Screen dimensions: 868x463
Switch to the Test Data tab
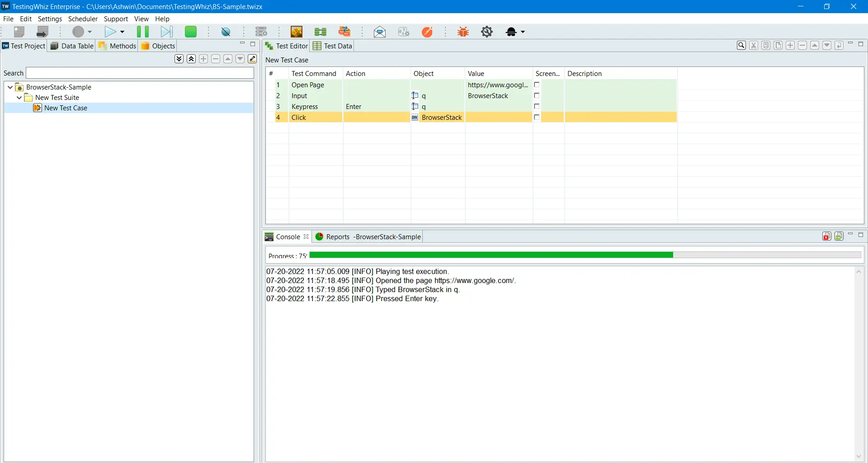(333, 46)
